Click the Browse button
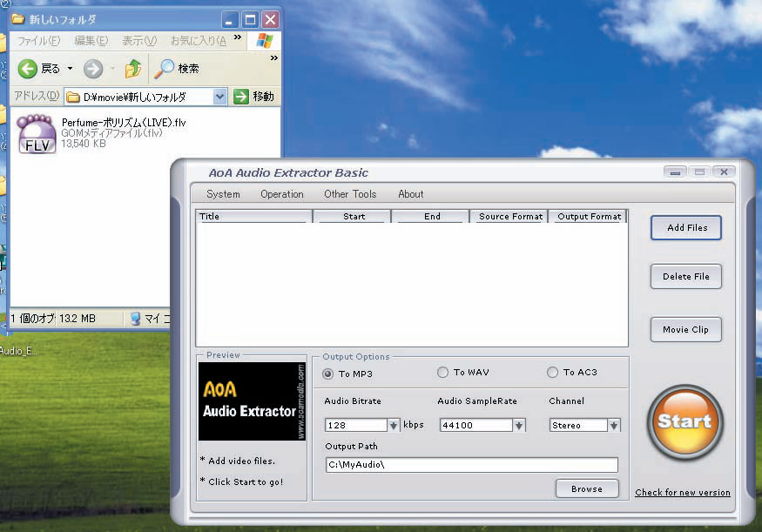 [x=587, y=488]
